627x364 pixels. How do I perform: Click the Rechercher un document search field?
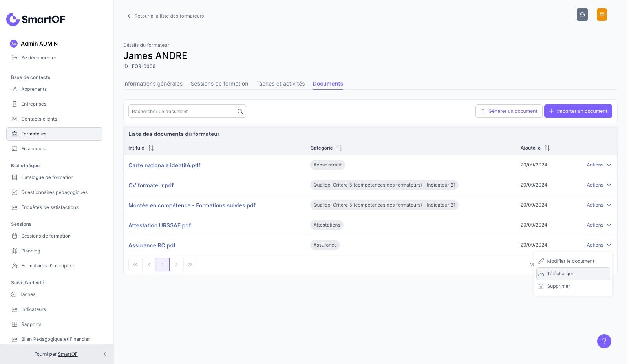pos(183,112)
